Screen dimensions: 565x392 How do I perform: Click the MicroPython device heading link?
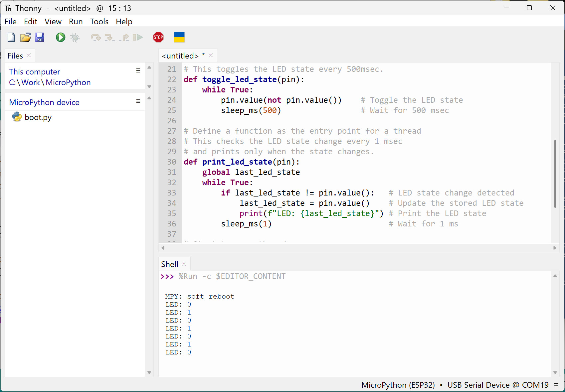[44, 102]
